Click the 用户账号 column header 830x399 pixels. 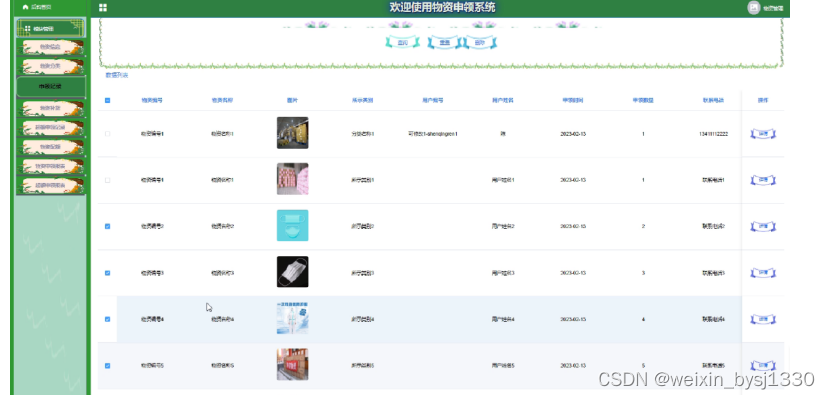(x=432, y=100)
